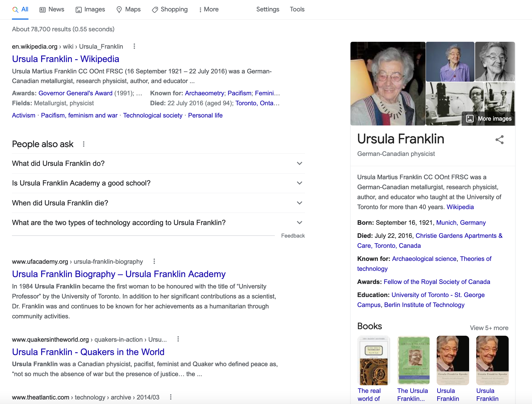Open the More search options menu
Viewport: 532px width, 404px height.
[209, 9]
